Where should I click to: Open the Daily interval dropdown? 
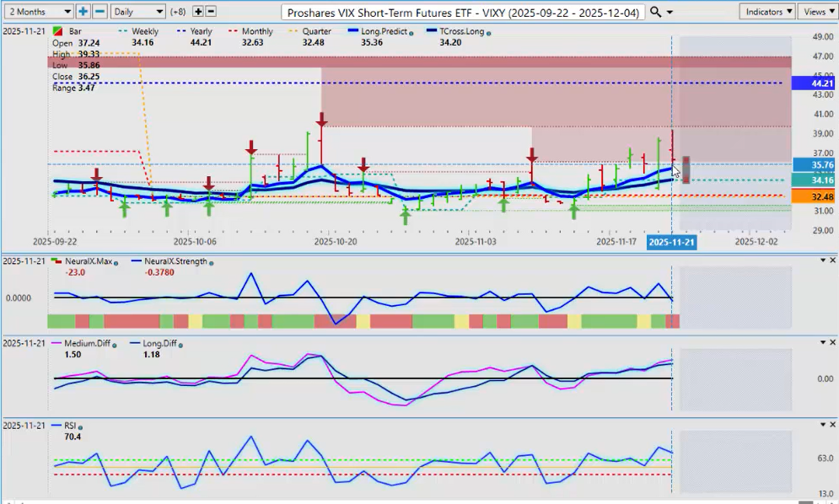tap(137, 12)
